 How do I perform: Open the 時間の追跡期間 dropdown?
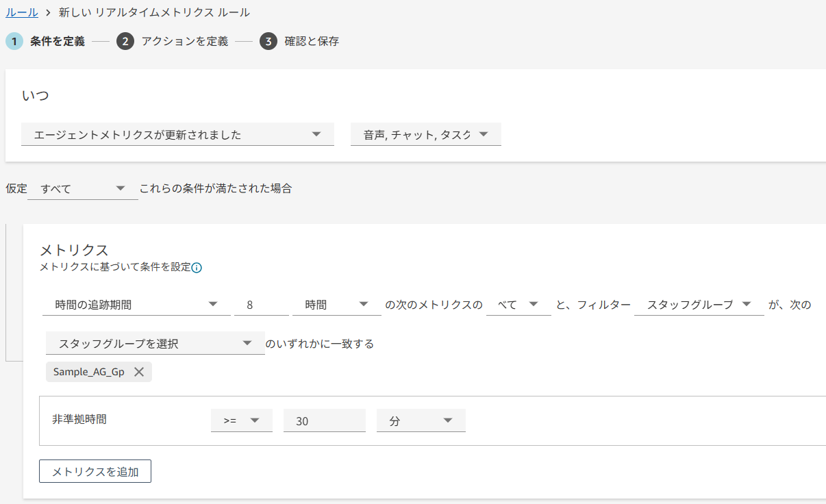click(136, 305)
